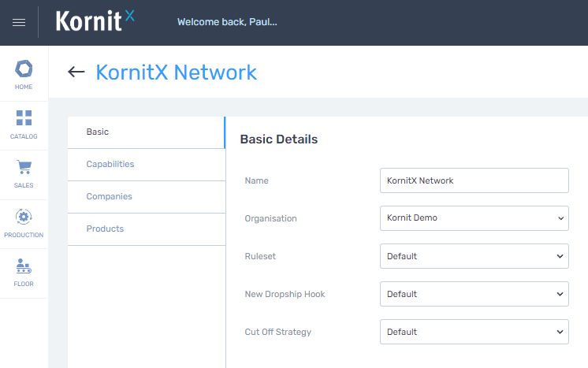
Task: Click the Name field label
Action: 256,180
